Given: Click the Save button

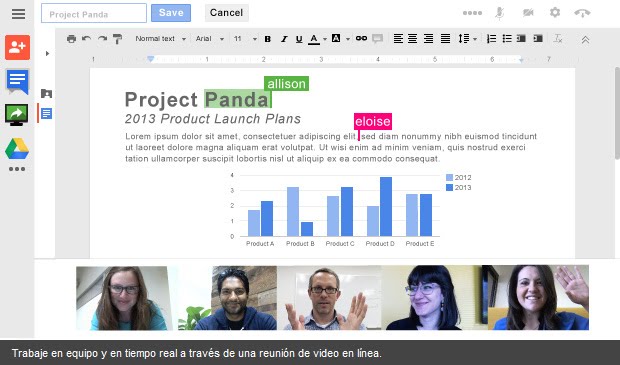Looking at the screenshot, I should [x=171, y=13].
